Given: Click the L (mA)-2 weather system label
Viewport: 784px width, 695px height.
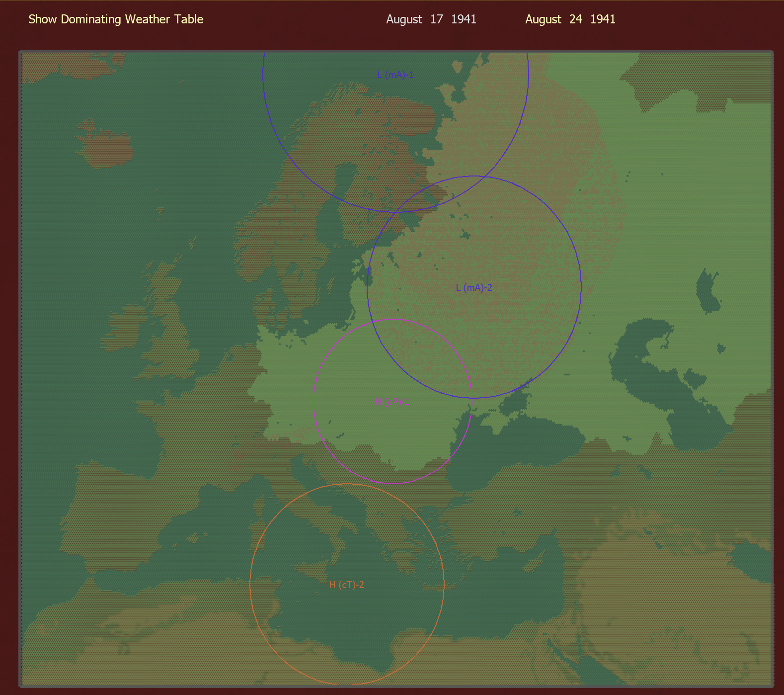Looking at the screenshot, I should (x=474, y=287).
